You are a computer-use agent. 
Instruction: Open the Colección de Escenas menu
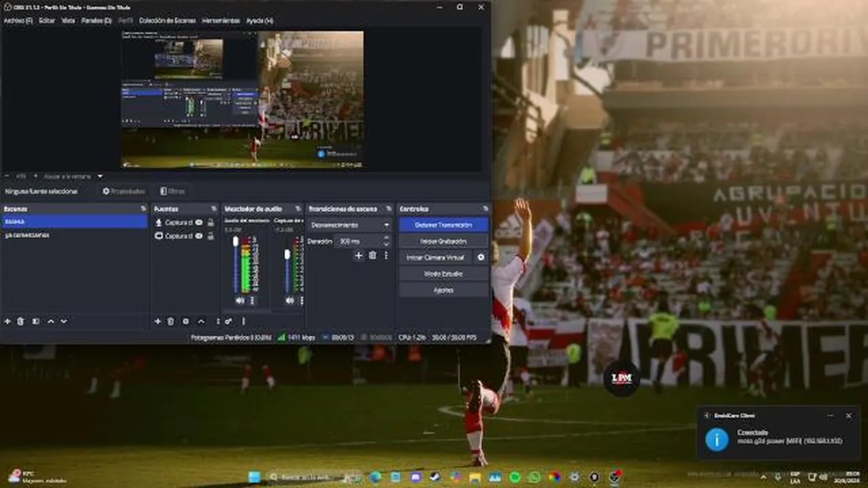pyautogui.click(x=168, y=20)
